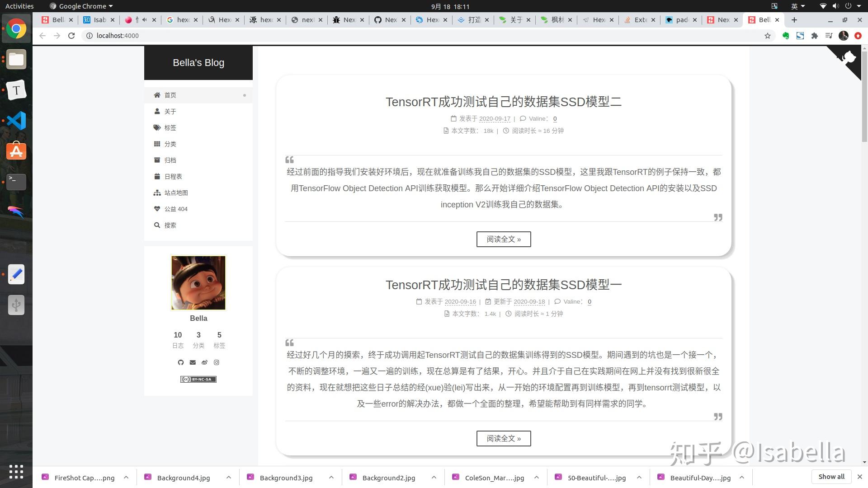The image size is (868, 488).
Task: Click 阅读全文 on the first TensorRT article
Action: coord(503,239)
